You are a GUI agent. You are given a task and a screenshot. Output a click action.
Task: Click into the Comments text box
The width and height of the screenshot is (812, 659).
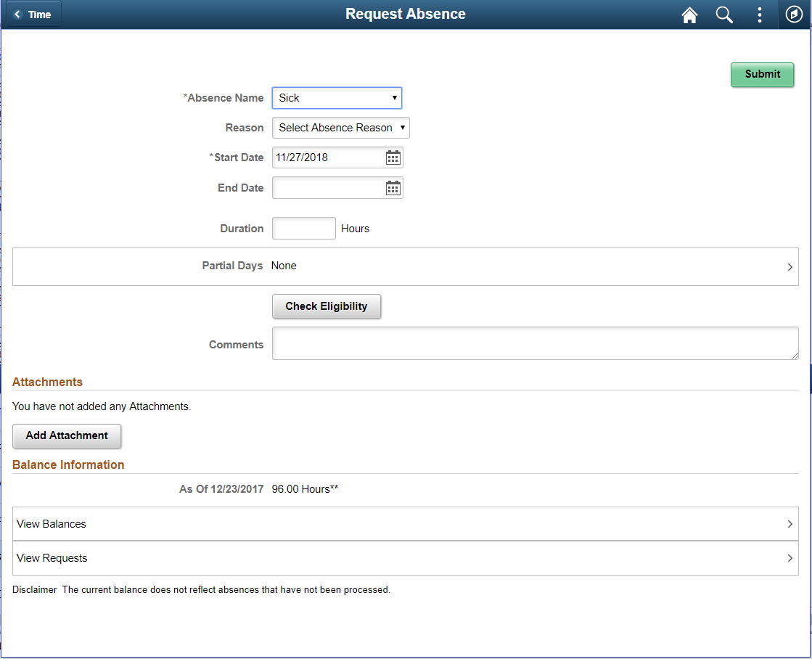[x=536, y=343]
